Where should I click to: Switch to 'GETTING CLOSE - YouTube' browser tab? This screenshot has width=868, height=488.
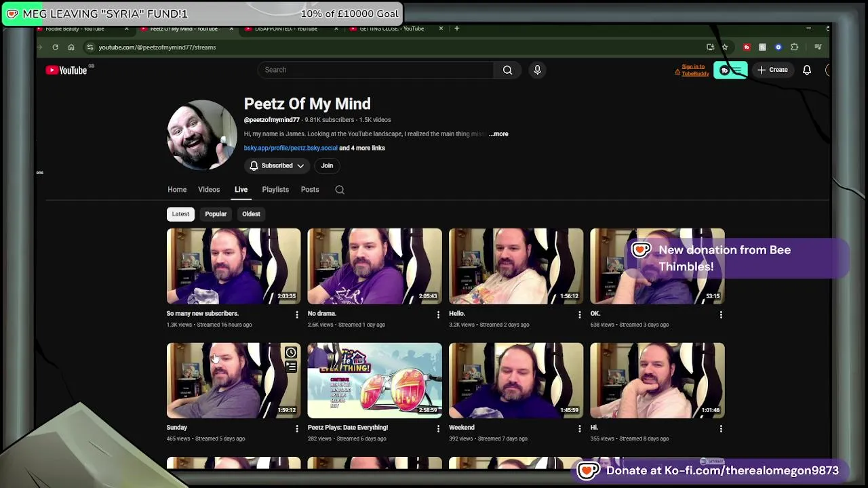click(x=391, y=28)
